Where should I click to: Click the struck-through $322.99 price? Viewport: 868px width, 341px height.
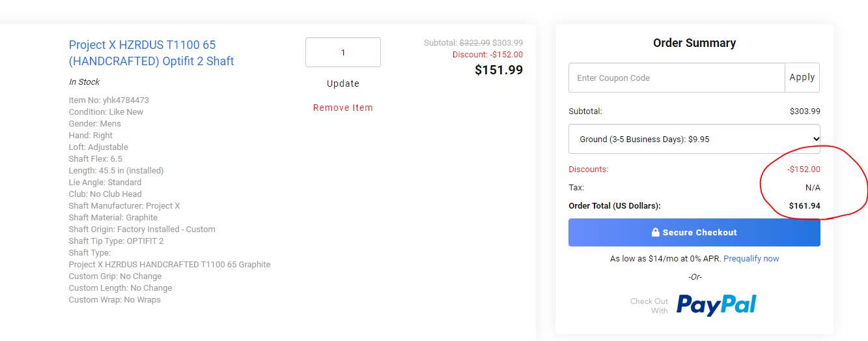coord(475,43)
